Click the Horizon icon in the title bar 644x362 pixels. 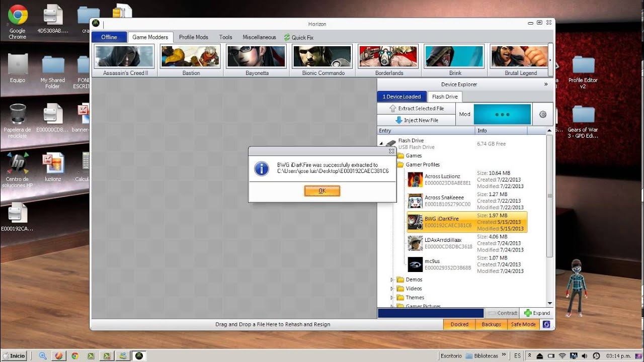click(x=96, y=23)
